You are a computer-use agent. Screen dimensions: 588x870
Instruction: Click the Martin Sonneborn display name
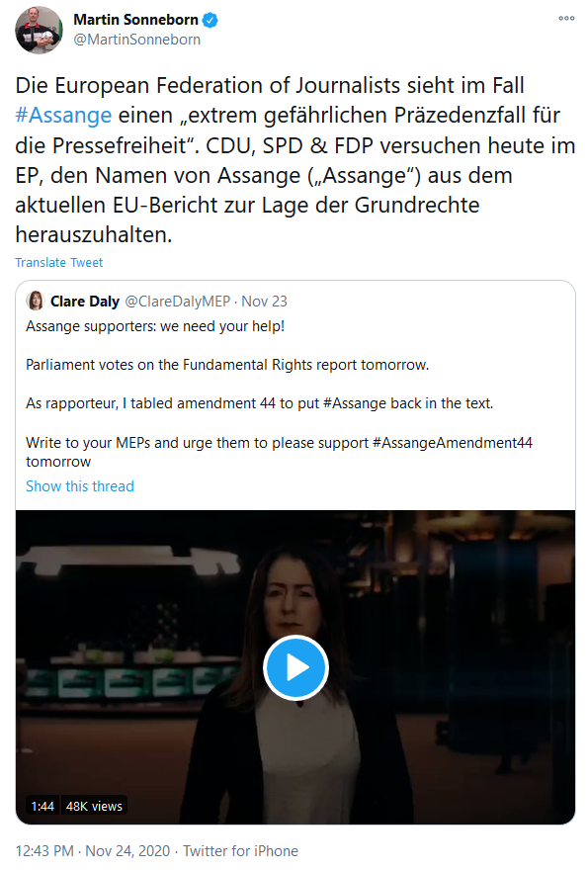pyautogui.click(x=136, y=20)
